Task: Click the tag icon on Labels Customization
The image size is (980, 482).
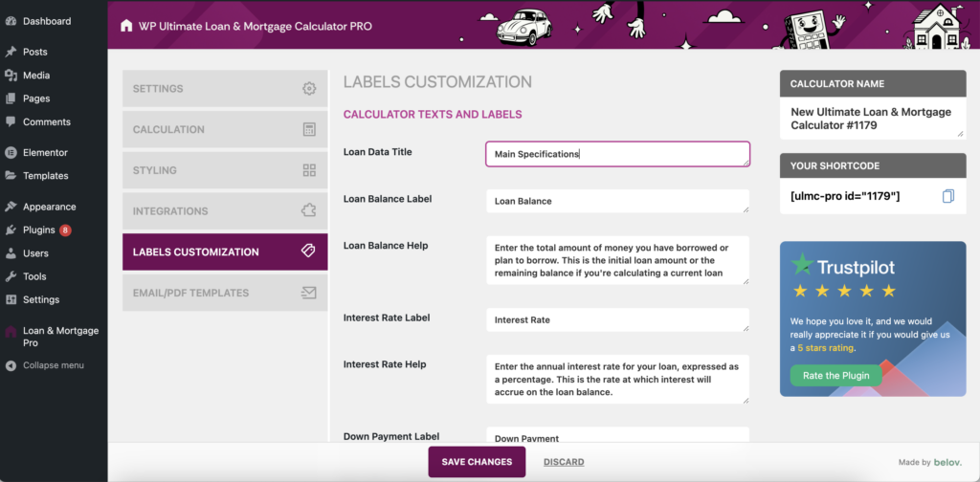Action: pos(308,252)
